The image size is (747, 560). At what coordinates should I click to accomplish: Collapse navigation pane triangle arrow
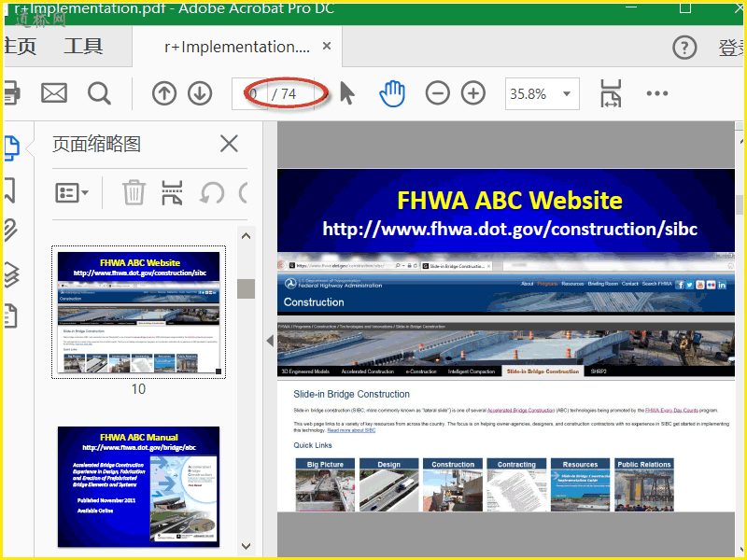click(x=270, y=341)
